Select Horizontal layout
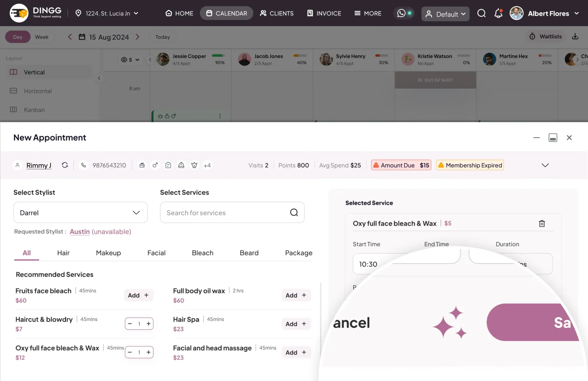 click(x=49, y=91)
